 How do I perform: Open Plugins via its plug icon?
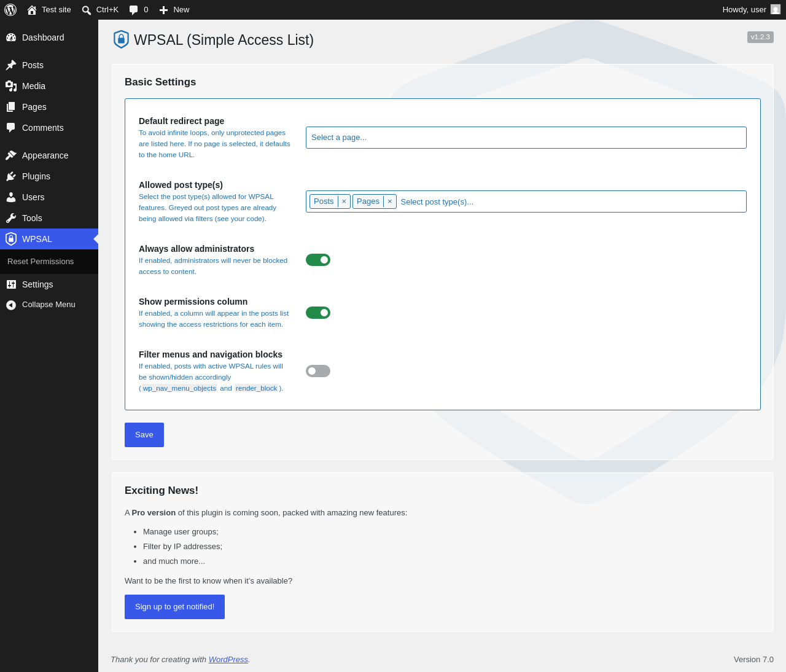pos(11,176)
